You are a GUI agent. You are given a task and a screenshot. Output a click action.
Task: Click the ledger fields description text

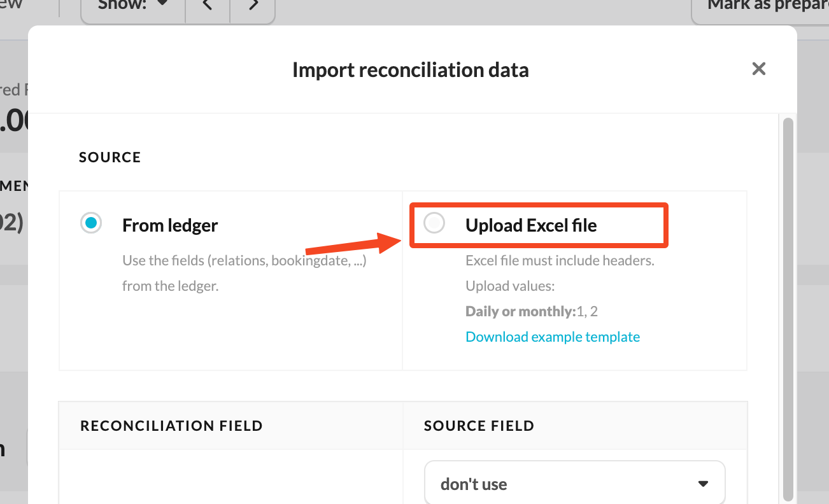[x=244, y=273]
